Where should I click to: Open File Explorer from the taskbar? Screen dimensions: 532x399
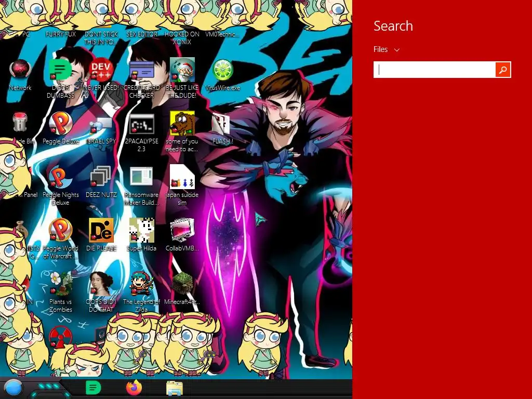[175, 388]
